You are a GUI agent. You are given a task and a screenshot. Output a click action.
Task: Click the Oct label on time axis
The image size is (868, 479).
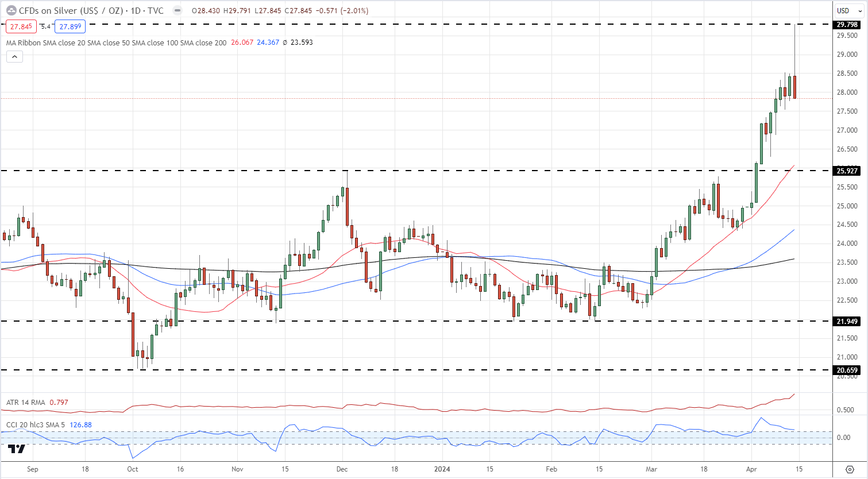[x=133, y=469]
